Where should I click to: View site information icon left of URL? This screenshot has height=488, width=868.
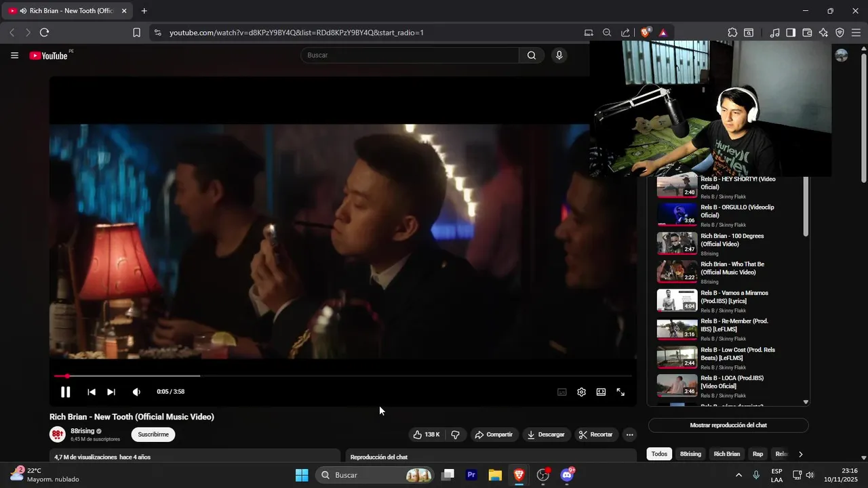tap(157, 33)
